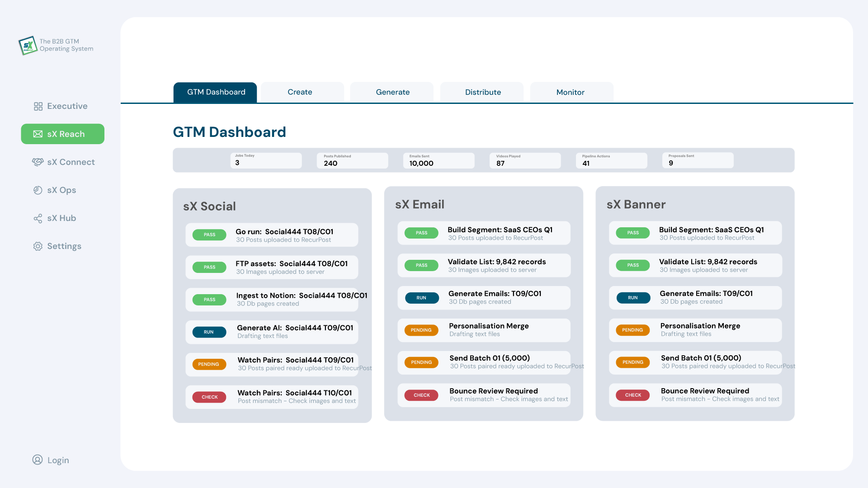Open the Generate tab
868x488 pixels.
coord(392,92)
